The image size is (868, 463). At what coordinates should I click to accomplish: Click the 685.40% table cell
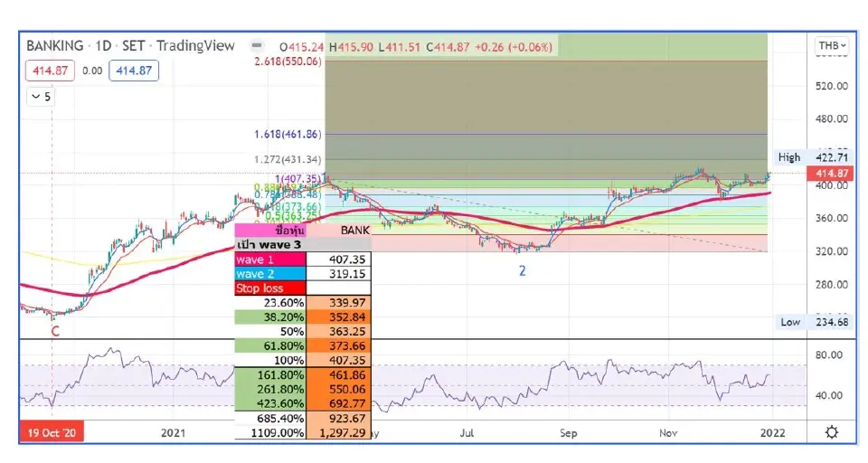[270, 418]
